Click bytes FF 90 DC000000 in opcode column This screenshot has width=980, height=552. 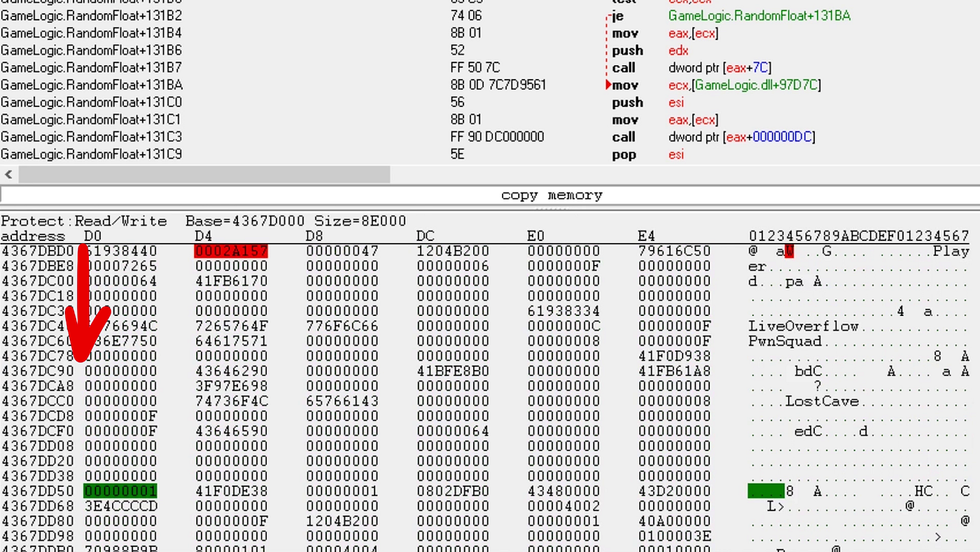[x=497, y=137]
